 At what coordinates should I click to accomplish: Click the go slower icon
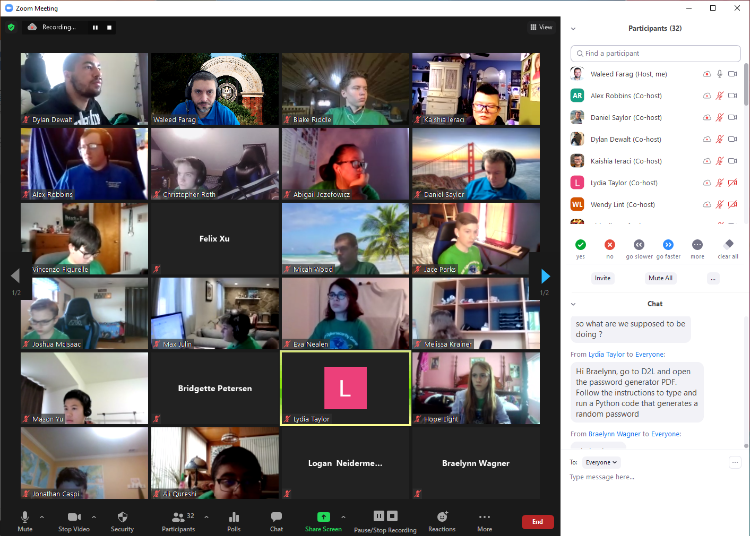coord(639,245)
